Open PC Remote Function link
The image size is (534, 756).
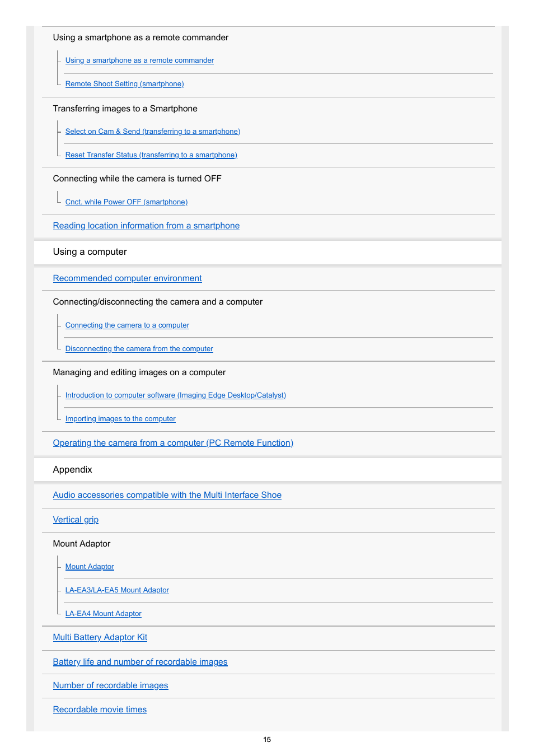173,443
